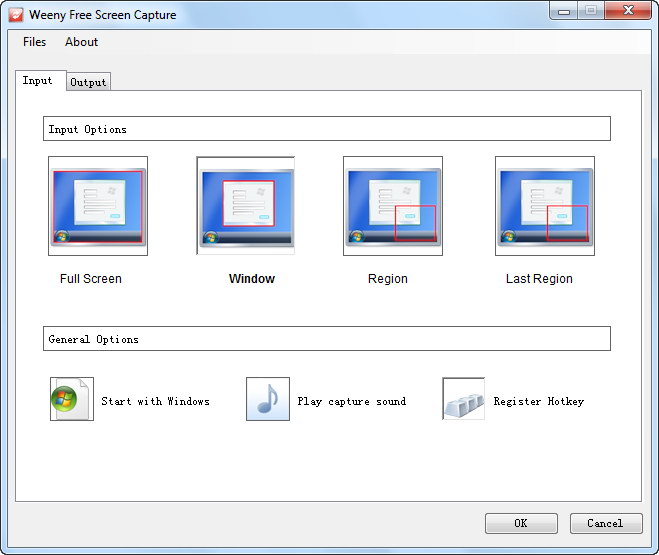Pick the Region capture icon
The width and height of the screenshot is (659, 555).
pyautogui.click(x=393, y=205)
